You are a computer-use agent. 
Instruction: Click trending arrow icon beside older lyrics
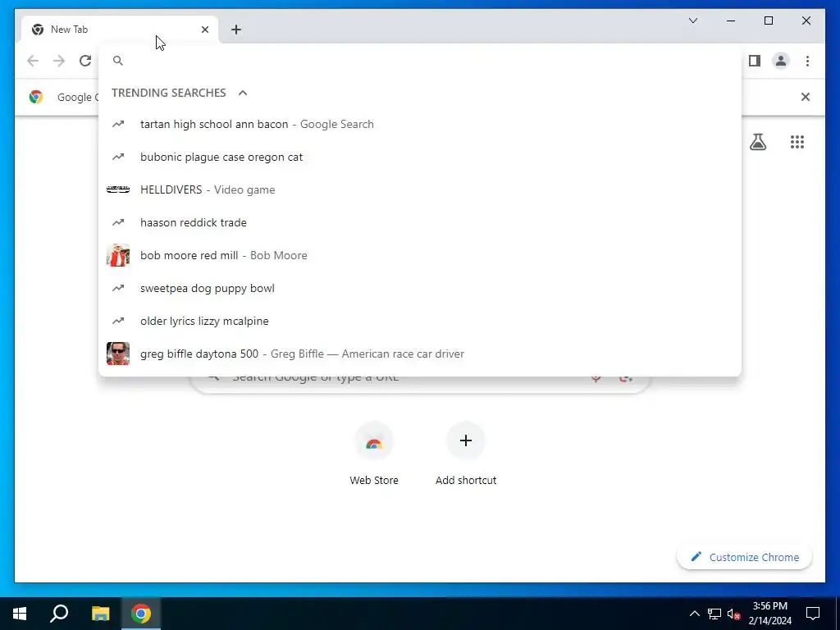coord(118,321)
